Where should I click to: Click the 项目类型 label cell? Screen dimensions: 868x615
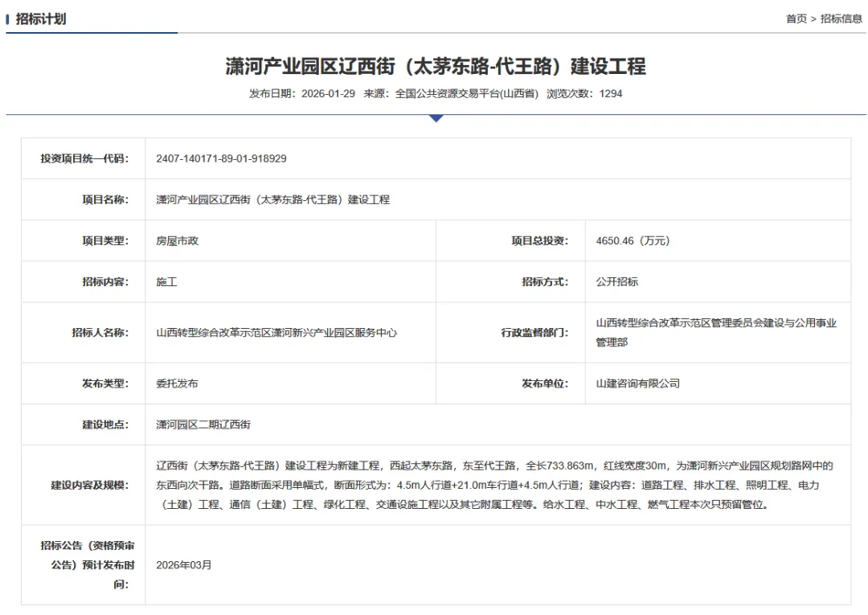click(x=84, y=241)
